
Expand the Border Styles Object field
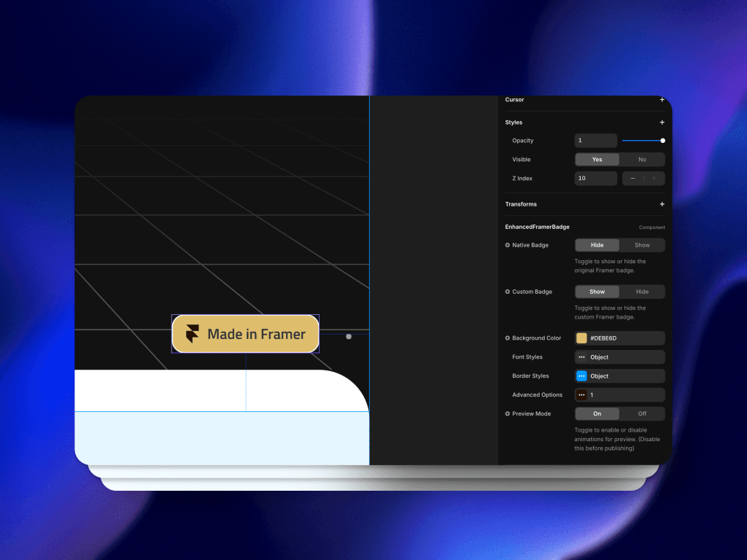(619, 376)
